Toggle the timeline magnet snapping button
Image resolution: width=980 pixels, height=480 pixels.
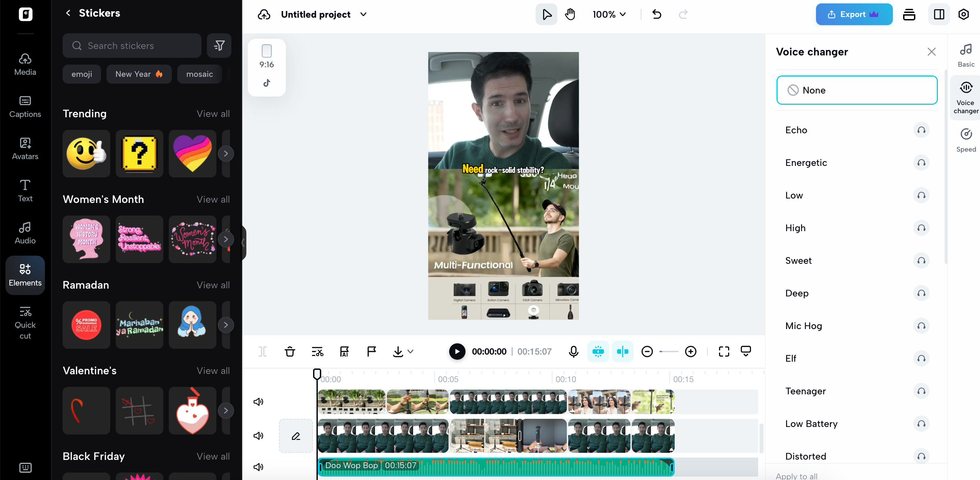[598, 352]
